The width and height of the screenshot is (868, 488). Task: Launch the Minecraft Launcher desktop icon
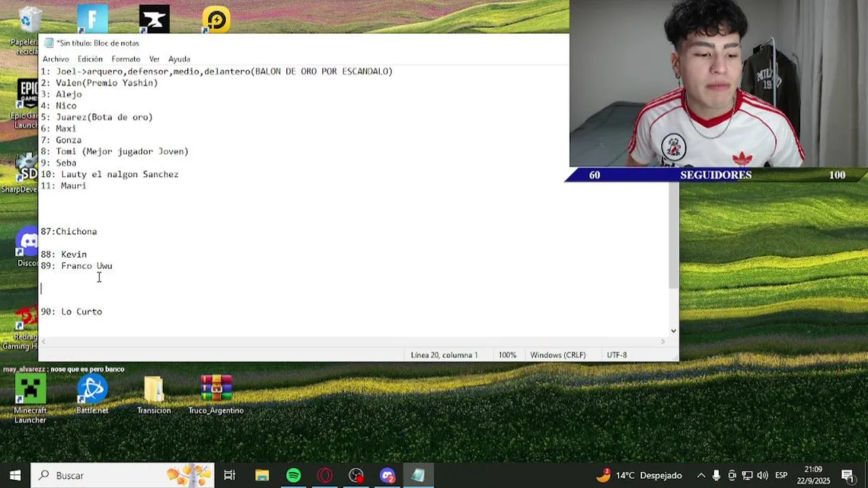[31, 399]
